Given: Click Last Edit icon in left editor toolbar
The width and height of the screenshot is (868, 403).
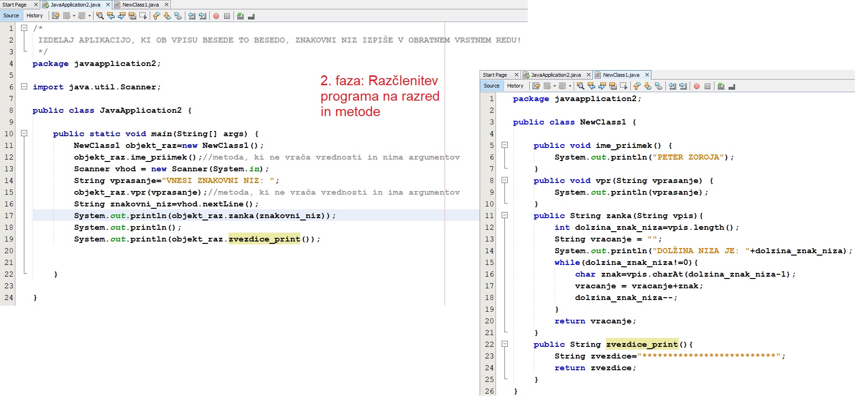Looking at the screenshot, I should (x=56, y=16).
